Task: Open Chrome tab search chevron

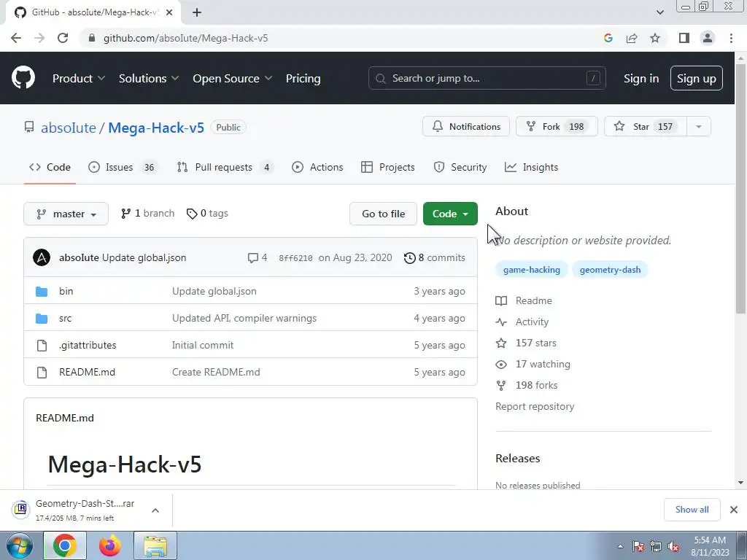Action: point(659,12)
